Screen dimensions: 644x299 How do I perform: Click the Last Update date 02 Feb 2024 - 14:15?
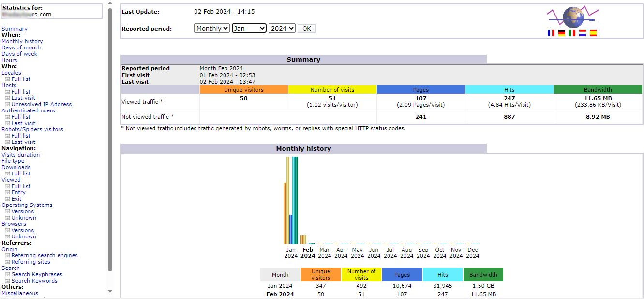point(225,12)
